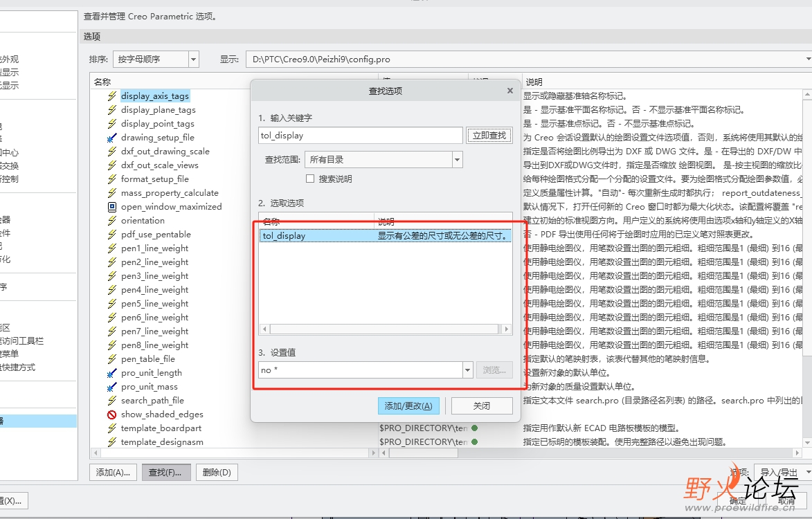Screen dimensions: 812x519
Task: Click lightning icon beside pen8_line_weight
Action: pos(112,345)
